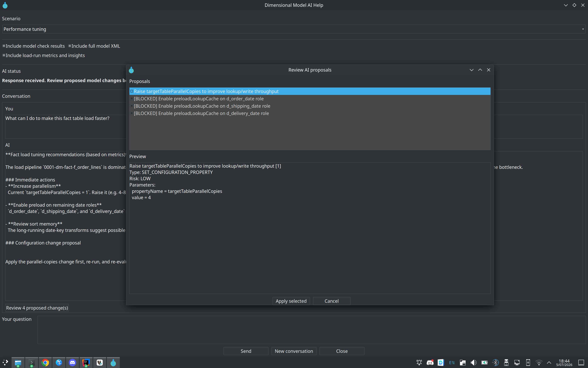Image resolution: width=588 pixels, height=368 pixels.
Task: Open the Discord tray icon with notification
Action: 430,363
